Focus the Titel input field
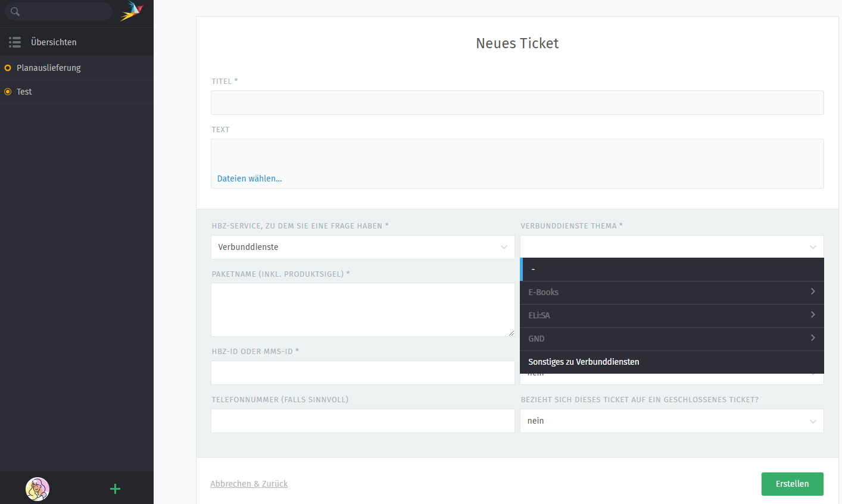Image resolution: width=842 pixels, height=504 pixels. [517, 102]
